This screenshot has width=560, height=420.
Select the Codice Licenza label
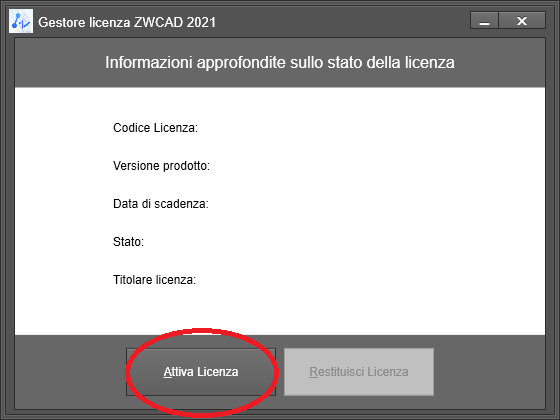[x=155, y=128]
